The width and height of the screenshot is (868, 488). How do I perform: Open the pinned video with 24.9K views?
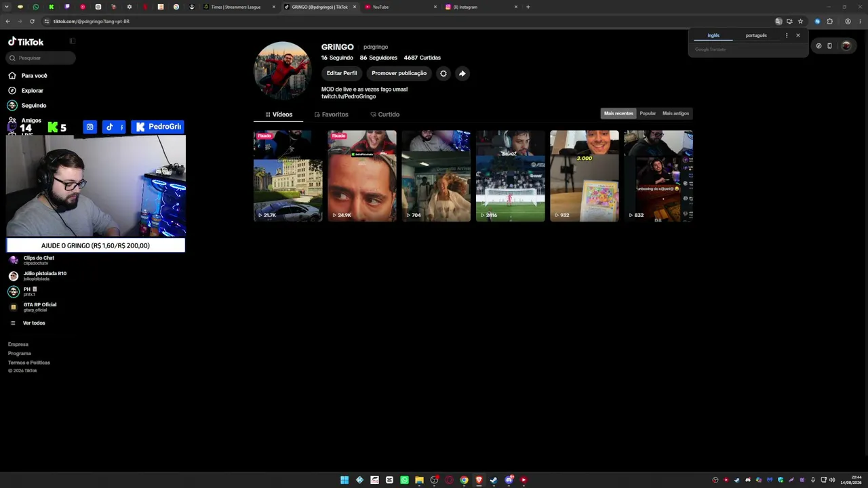(362, 176)
